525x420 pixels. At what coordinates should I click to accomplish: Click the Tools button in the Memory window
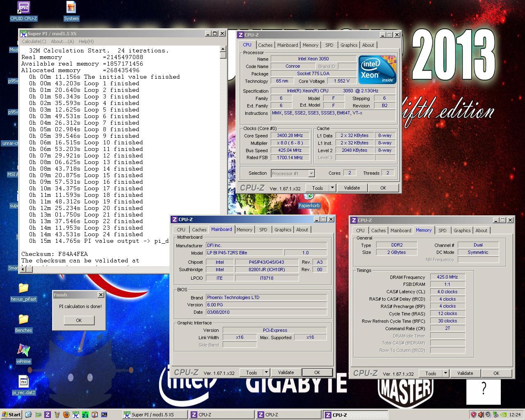tap(431, 373)
